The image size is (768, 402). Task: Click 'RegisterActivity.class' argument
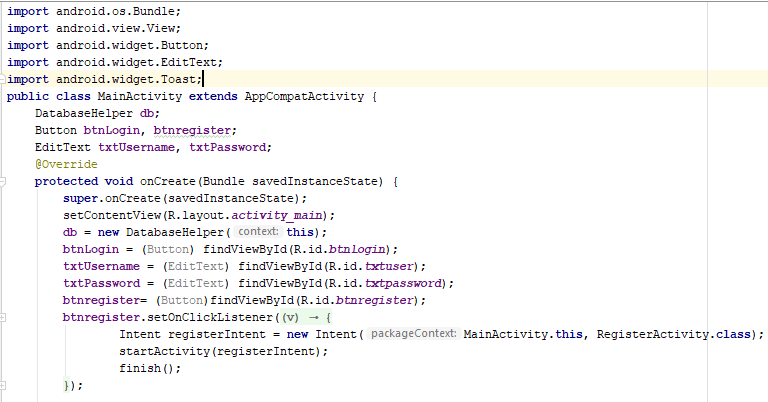[673, 334]
